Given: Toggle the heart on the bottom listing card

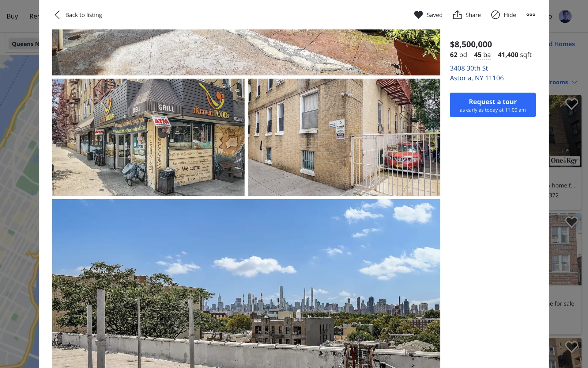Looking at the screenshot, I should (x=571, y=347).
